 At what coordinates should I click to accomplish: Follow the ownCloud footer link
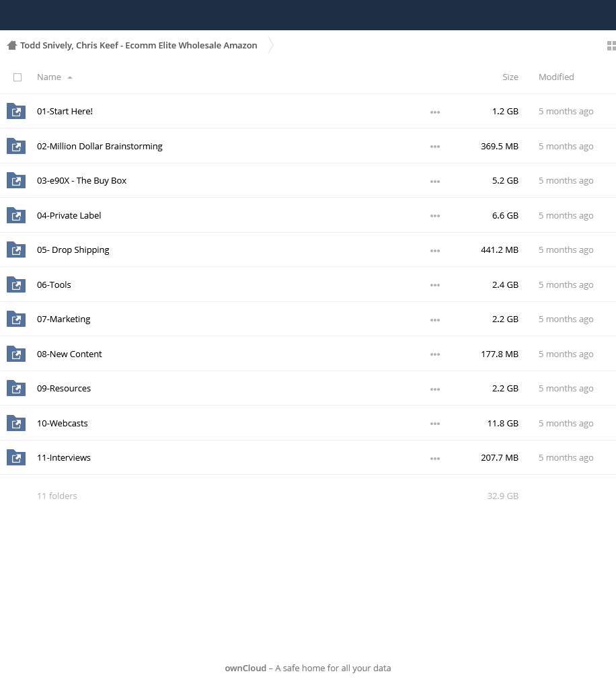[245, 668]
